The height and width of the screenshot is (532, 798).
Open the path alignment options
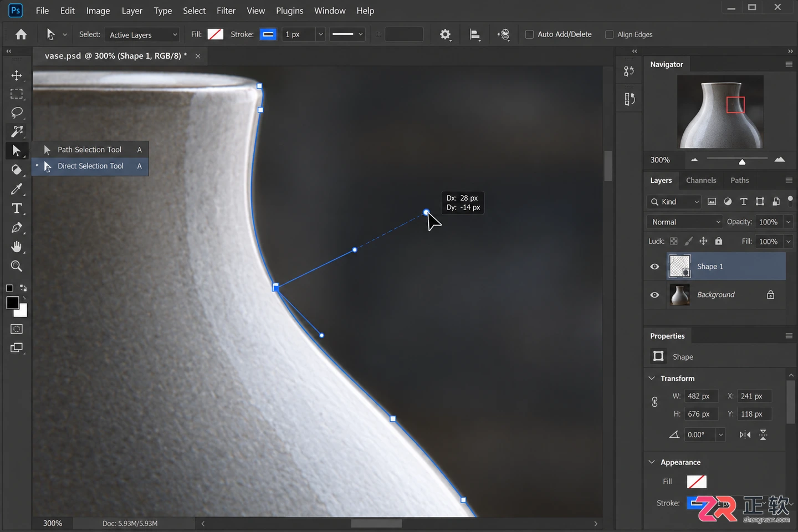click(475, 34)
